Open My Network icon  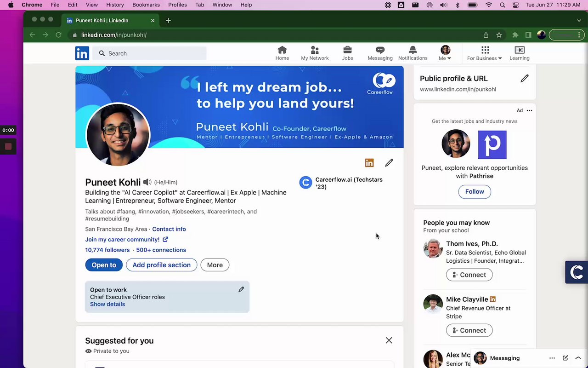pos(315,53)
